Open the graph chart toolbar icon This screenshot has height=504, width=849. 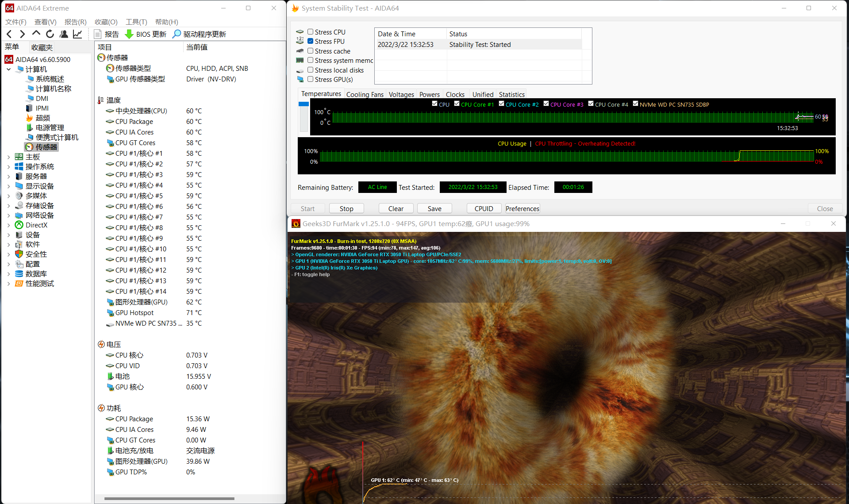coord(77,34)
